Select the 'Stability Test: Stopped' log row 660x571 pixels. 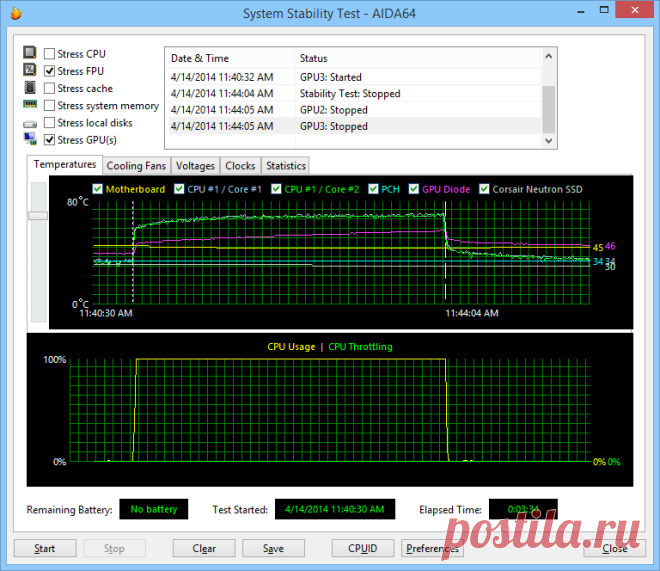click(354, 93)
